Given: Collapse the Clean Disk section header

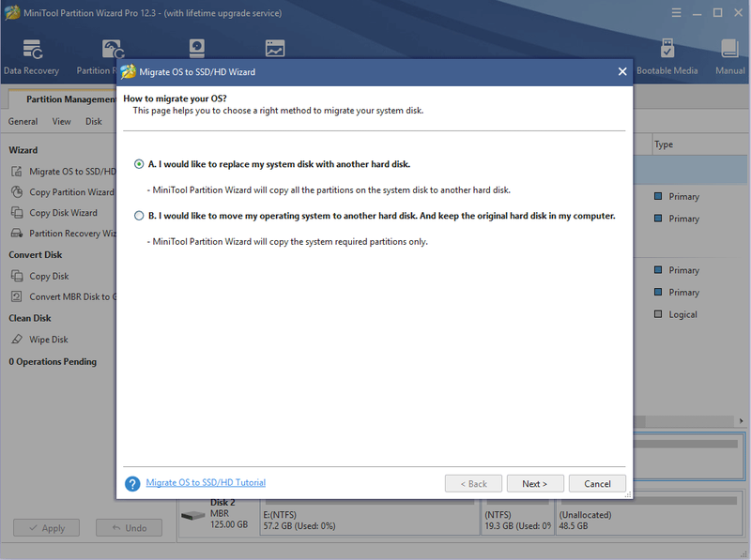Looking at the screenshot, I should [x=30, y=318].
